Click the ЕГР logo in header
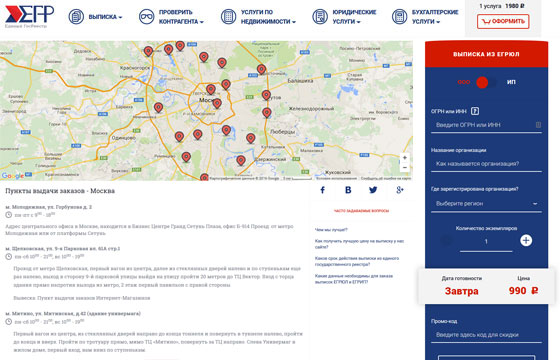The height and width of the screenshot is (360, 560). pyautogui.click(x=29, y=16)
